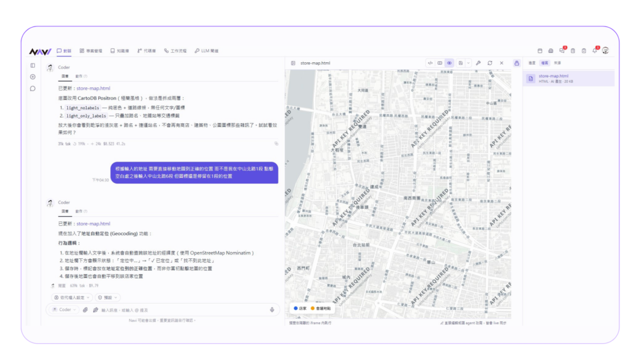The height and width of the screenshot is (362, 644).
Task: Open the 預設 dropdown
Action: [108, 297]
